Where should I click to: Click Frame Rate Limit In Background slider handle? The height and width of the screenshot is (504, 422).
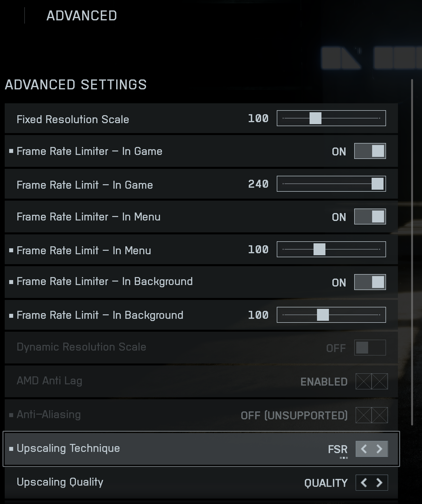coord(323,315)
